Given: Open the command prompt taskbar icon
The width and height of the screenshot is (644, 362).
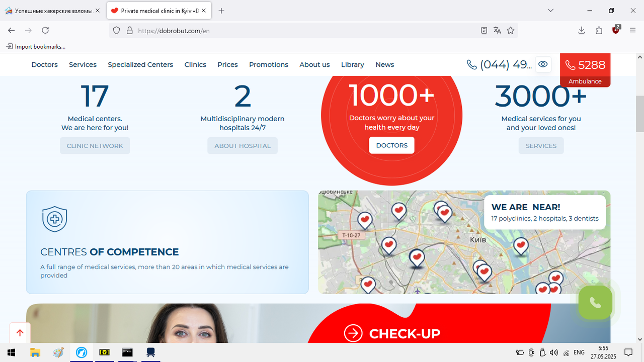Looking at the screenshot, I should 127,352.
